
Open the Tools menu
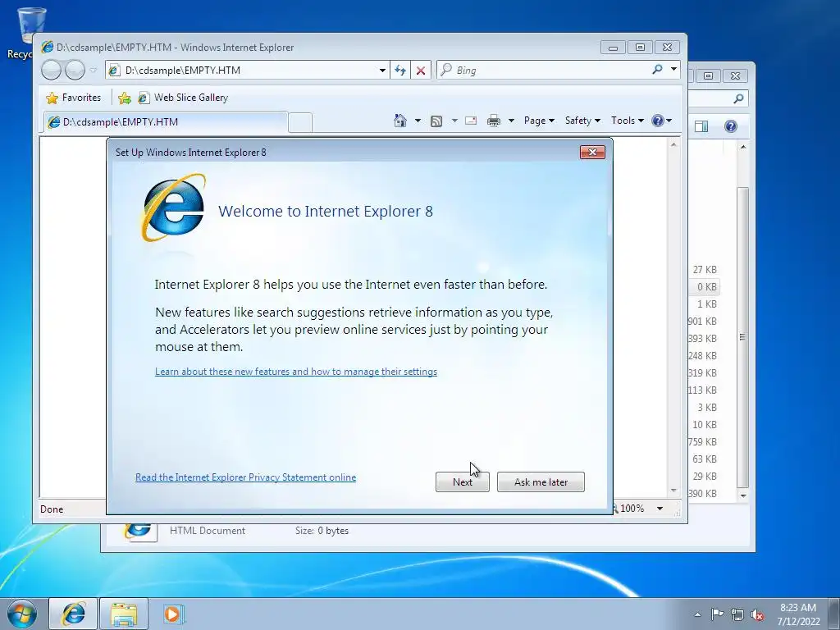point(628,121)
